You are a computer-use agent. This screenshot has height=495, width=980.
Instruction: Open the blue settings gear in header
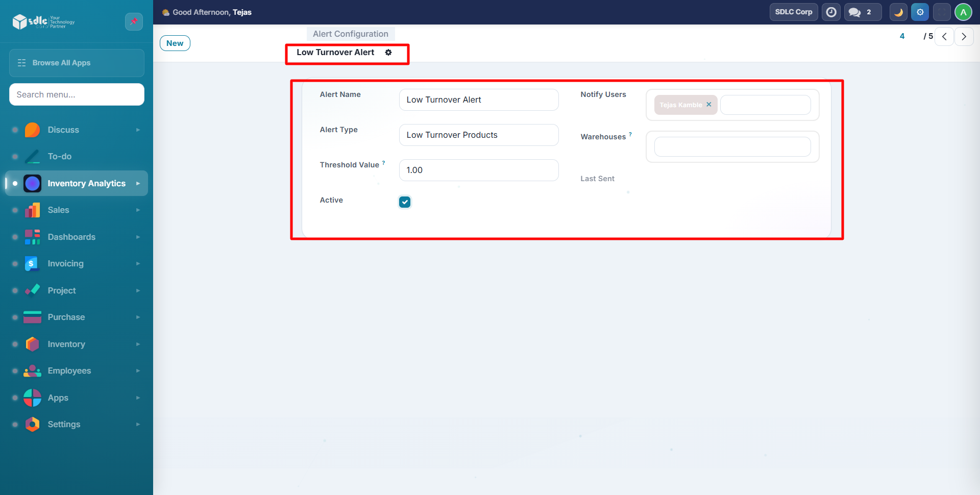click(x=920, y=12)
